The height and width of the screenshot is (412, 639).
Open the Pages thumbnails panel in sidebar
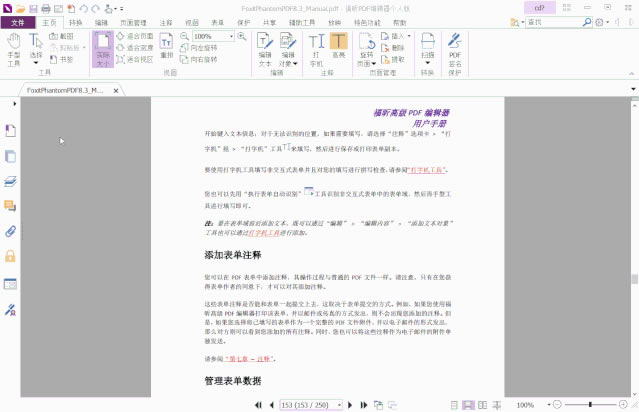[x=10, y=156]
